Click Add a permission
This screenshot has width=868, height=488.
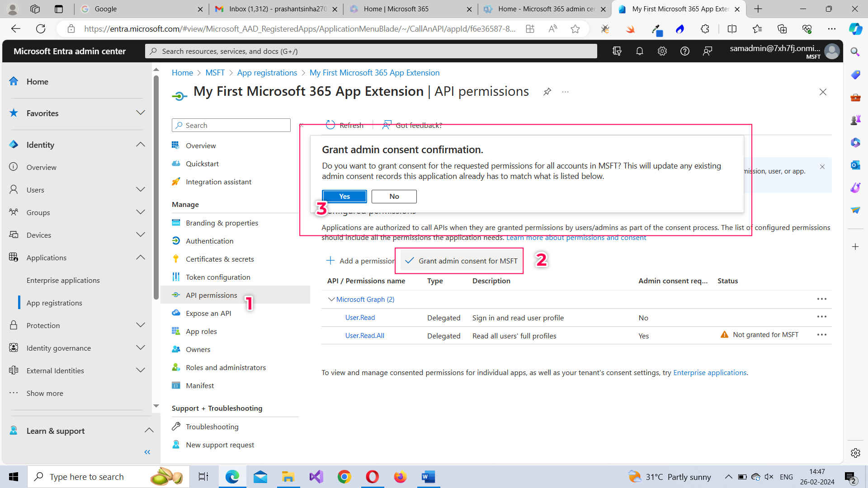pyautogui.click(x=360, y=261)
